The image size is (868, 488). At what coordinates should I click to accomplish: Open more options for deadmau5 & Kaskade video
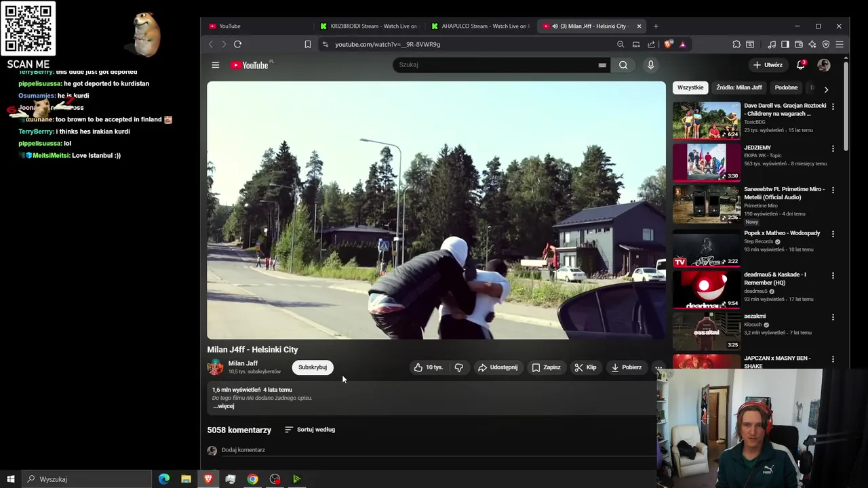(833, 276)
